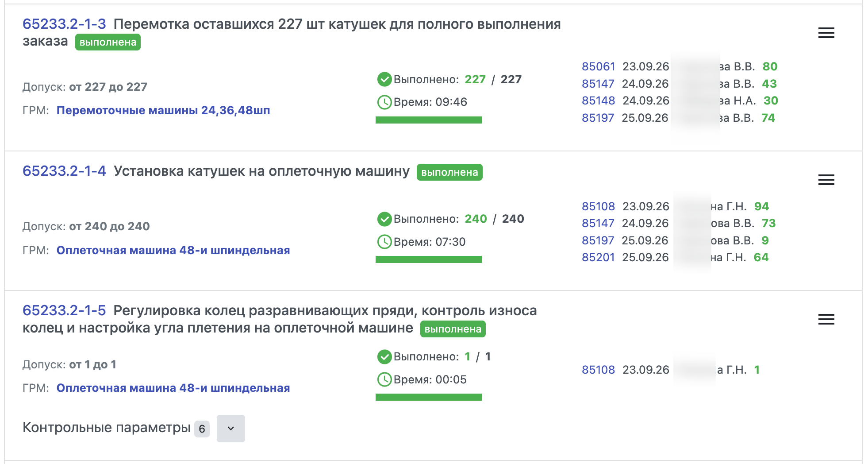
Task: Open record 85147 with quantity 73
Action: point(598,223)
